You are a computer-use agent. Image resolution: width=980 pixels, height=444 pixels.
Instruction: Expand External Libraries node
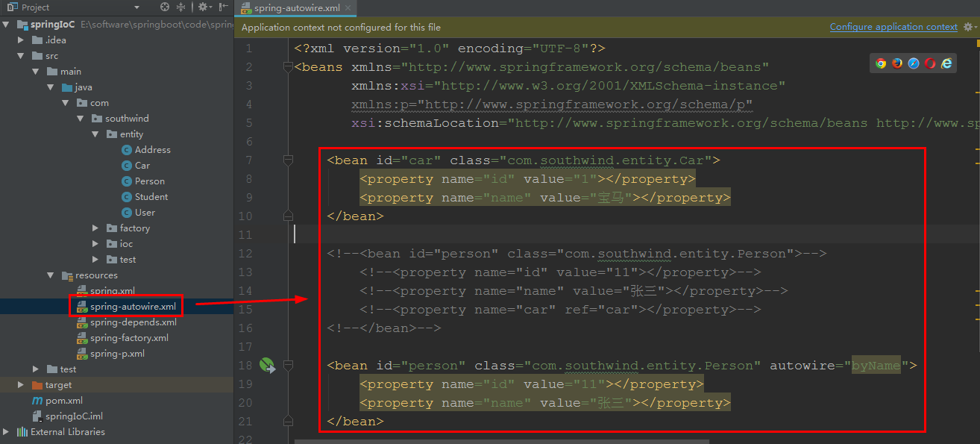coord(7,432)
